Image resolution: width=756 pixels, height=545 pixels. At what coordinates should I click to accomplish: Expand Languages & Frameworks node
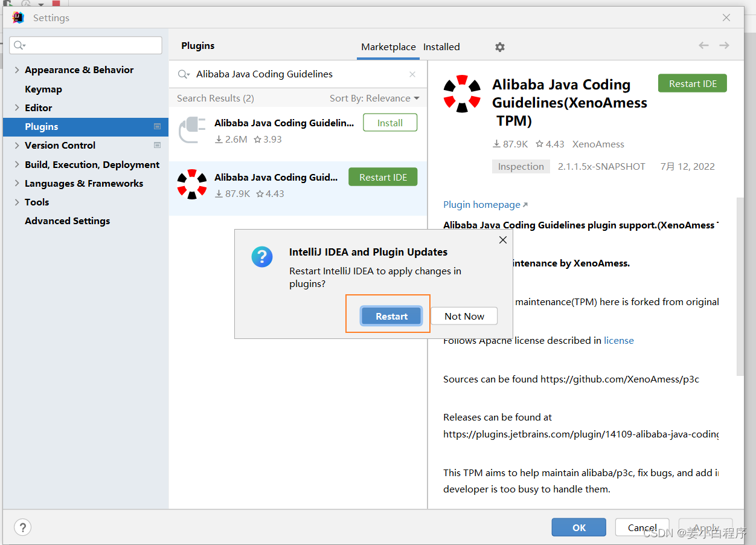[x=16, y=183]
